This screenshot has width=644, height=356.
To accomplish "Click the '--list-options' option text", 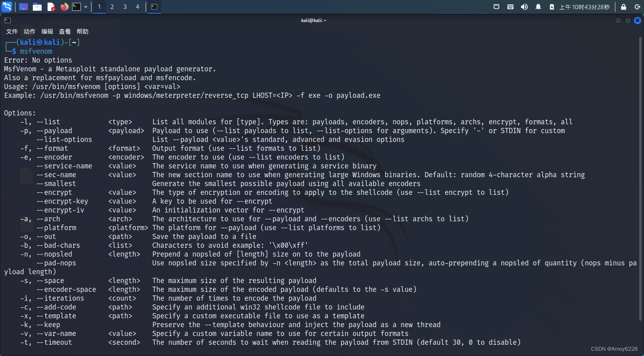I will point(64,140).
